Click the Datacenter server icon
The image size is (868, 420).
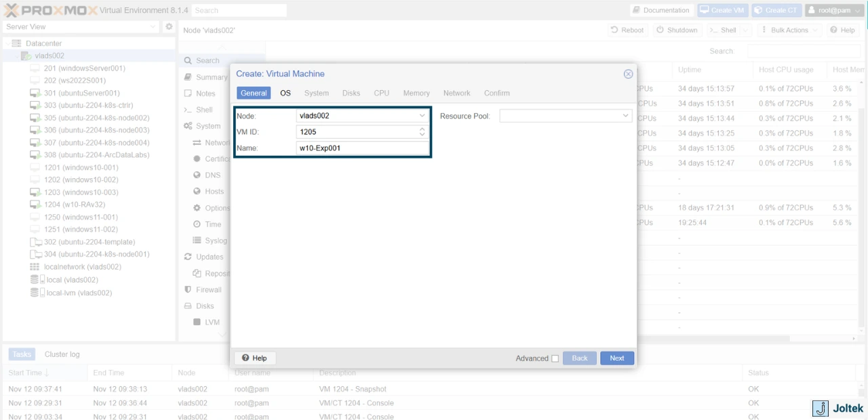17,43
